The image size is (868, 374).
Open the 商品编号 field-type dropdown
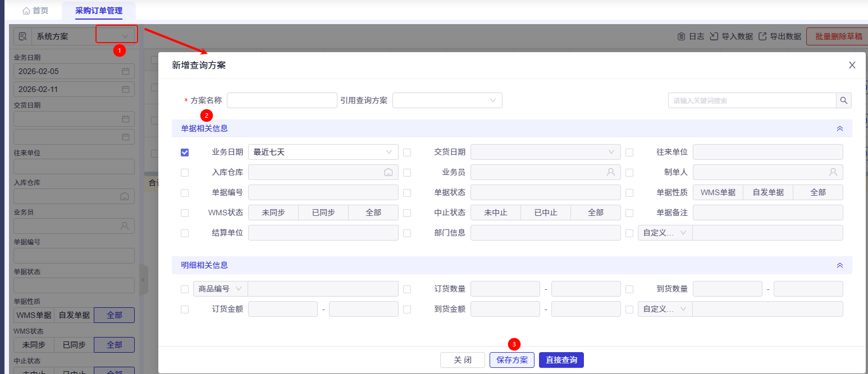221,289
